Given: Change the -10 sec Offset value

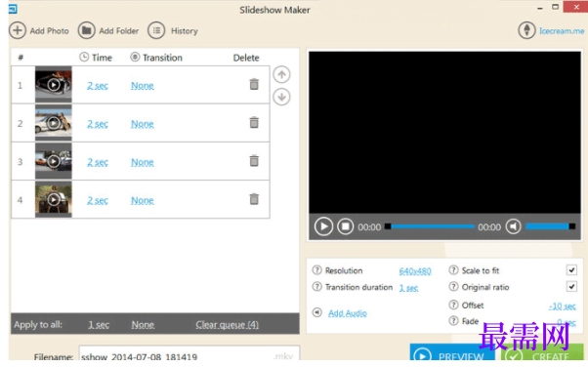Looking at the screenshot, I should point(563,306).
